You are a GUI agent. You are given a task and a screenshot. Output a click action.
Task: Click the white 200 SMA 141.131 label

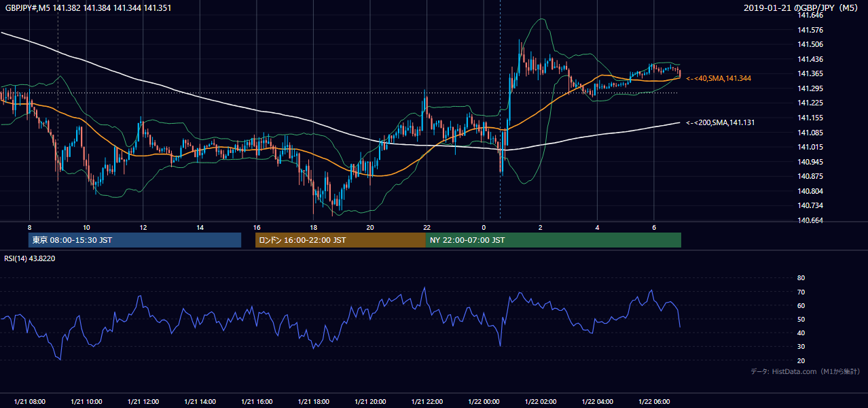(x=720, y=122)
